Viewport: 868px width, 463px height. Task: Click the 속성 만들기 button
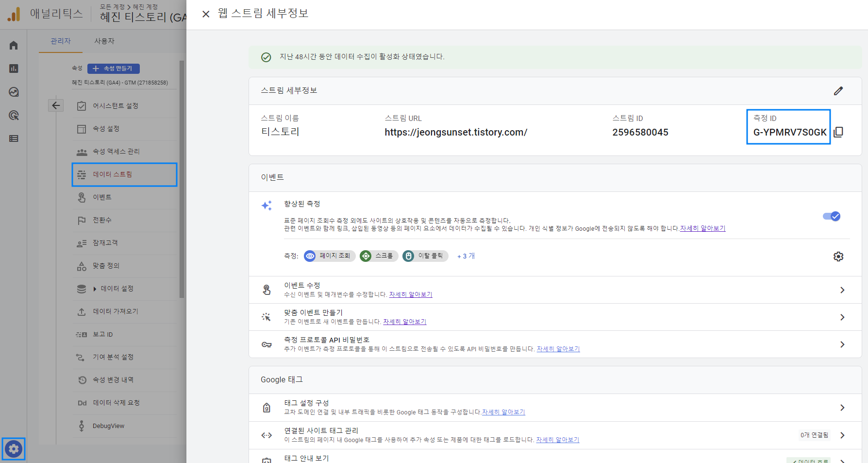coord(114,69)
